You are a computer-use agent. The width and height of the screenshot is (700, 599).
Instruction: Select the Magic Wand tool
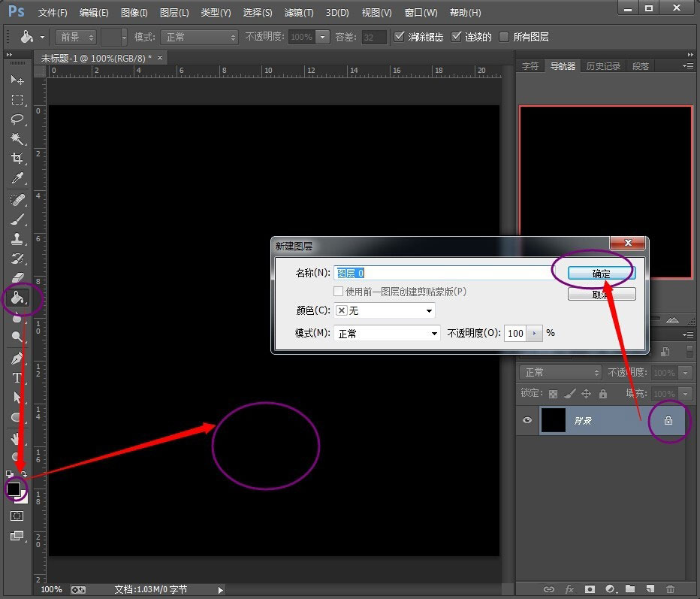(x=17, y=138)
